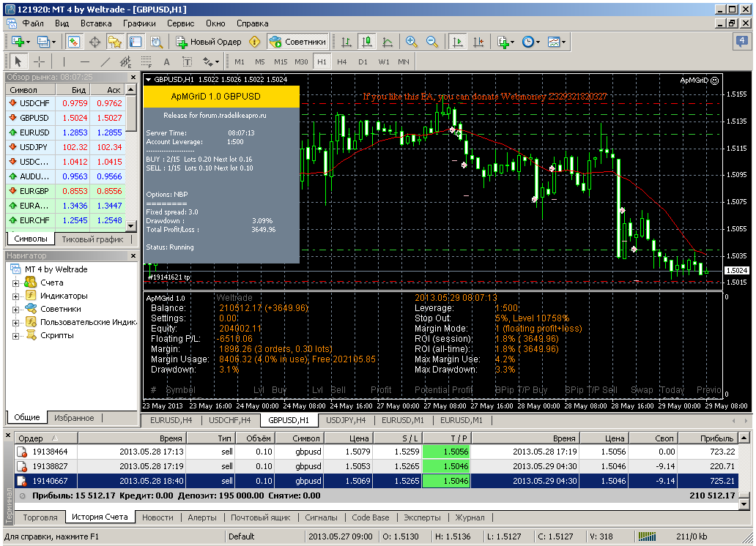Sort Market Watch by Символ column
Image resolution: width=756 pixels, height=546 pixels.
[x=31, y=89]
